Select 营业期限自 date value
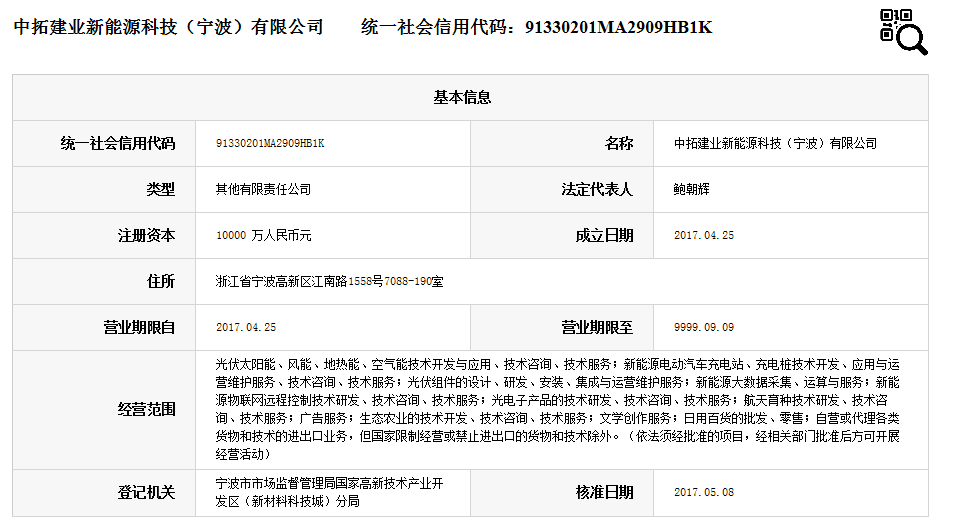This screenshot has width=963, height=522. click(x=246, y=328)
